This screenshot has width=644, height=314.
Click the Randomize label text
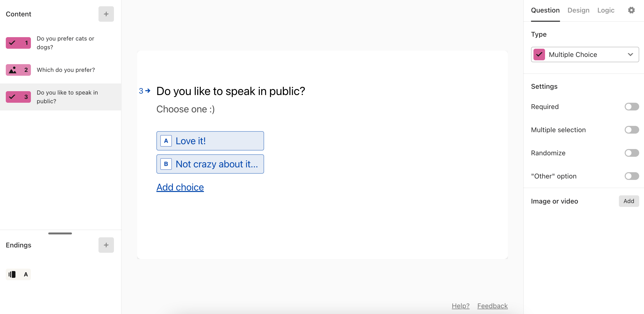coord(548,153)
